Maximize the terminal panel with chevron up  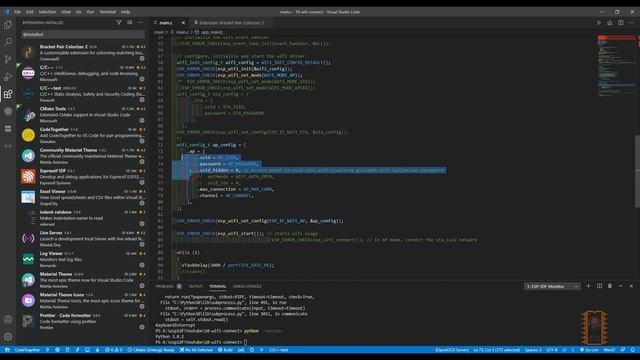coord(620,286)
